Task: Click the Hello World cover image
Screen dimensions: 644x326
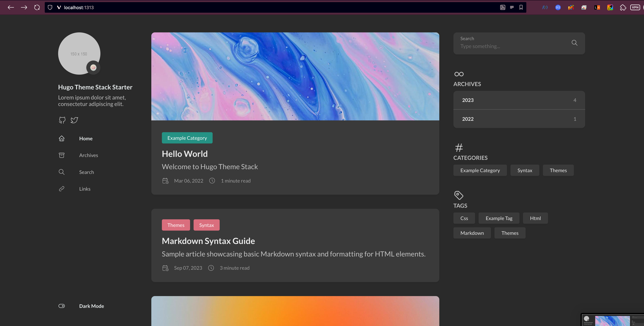Action: [x=295, y=76]
